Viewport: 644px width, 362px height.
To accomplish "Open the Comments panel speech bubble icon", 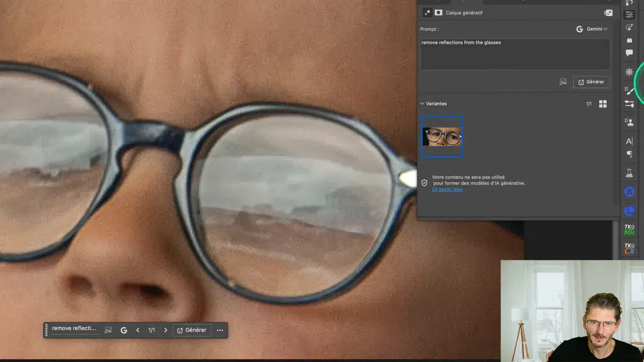I will tap(629, 53).
